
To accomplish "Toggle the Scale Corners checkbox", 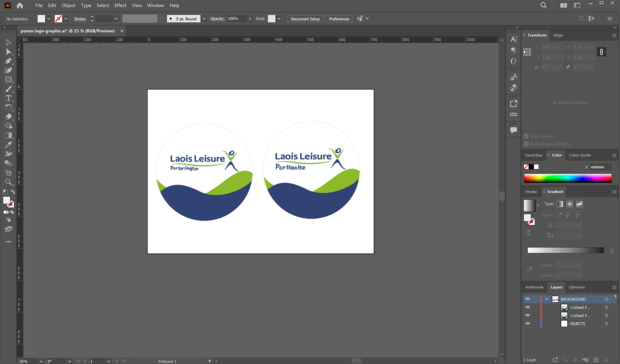I will pyautogui.click(x=526, y=136).
